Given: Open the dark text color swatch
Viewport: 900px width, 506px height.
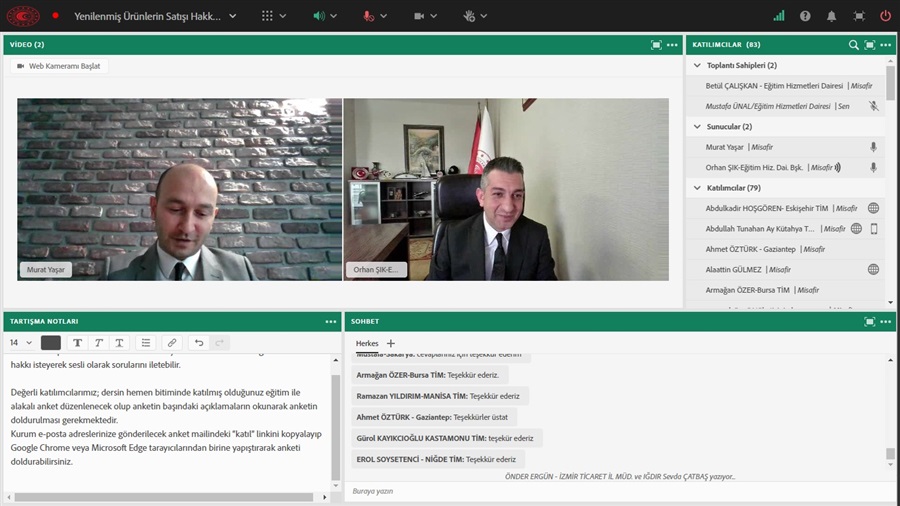Looking at the screenshot, I should (50, 343).
